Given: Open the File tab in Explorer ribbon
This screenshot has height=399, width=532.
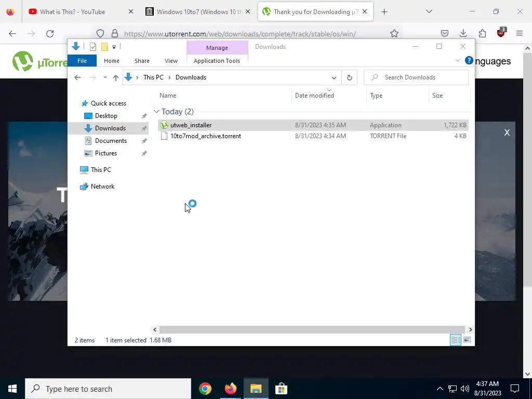Looking at the screenshot, I should click(x=82, y=61).
